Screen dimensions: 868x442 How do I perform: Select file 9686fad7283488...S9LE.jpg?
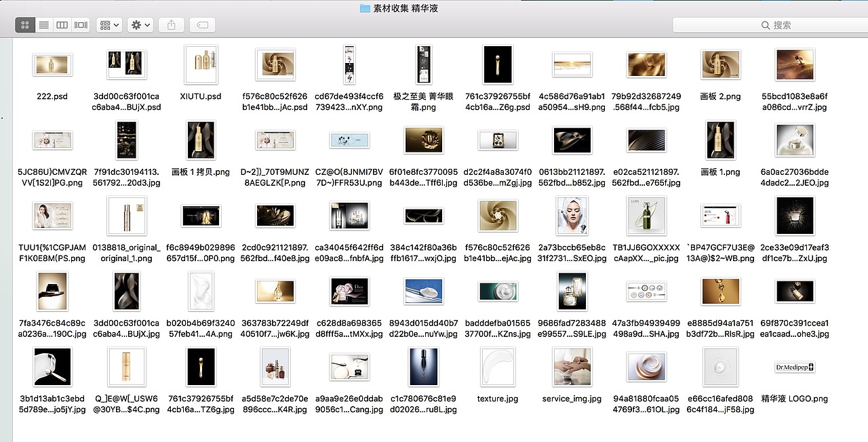point(572,292)
